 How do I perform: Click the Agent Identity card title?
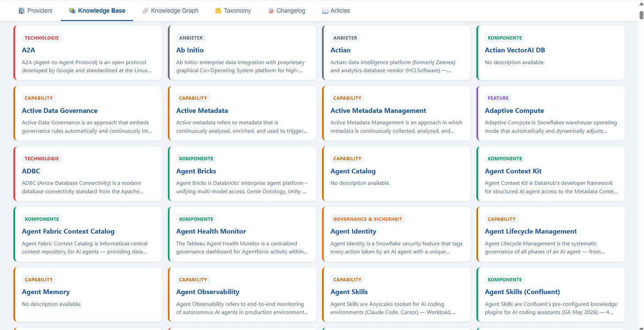[353, 231]
